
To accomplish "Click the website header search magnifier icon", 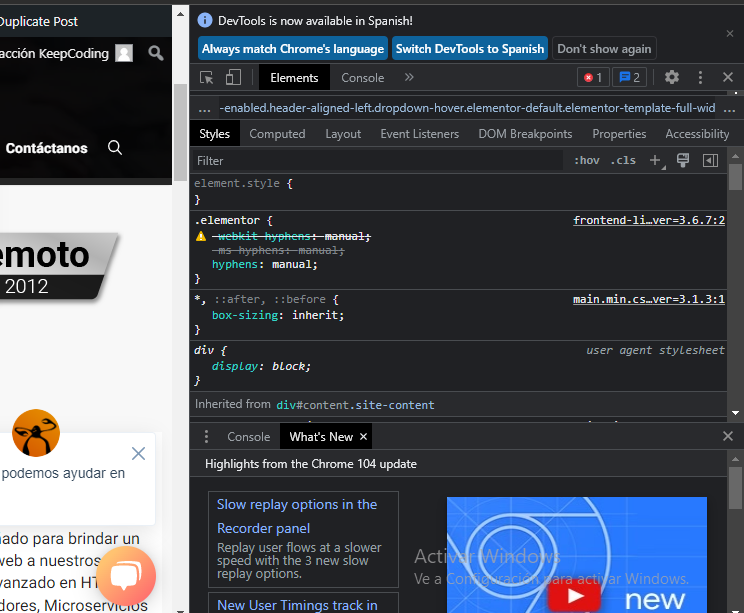I will pyautogui.click(x=115, y=148).
